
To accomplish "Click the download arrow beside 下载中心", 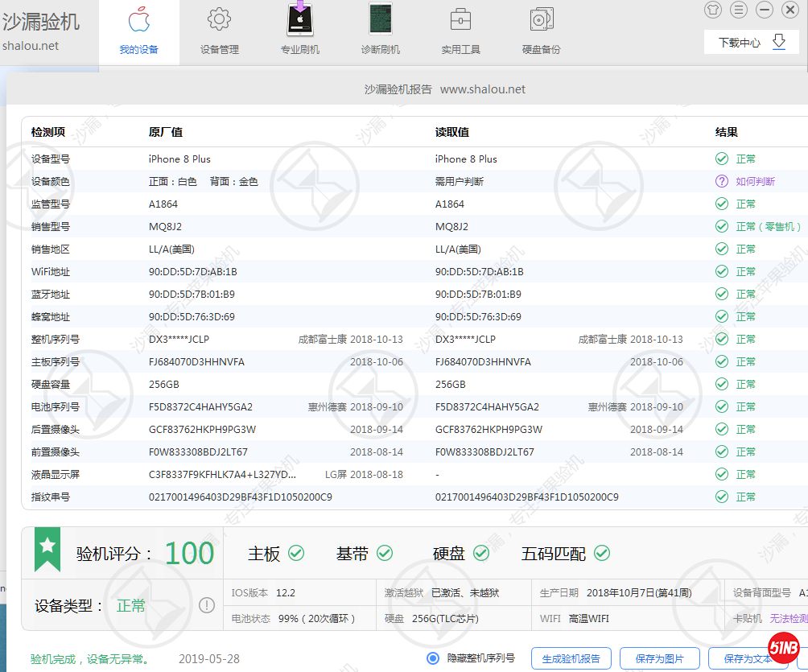I will coord(777,40).
